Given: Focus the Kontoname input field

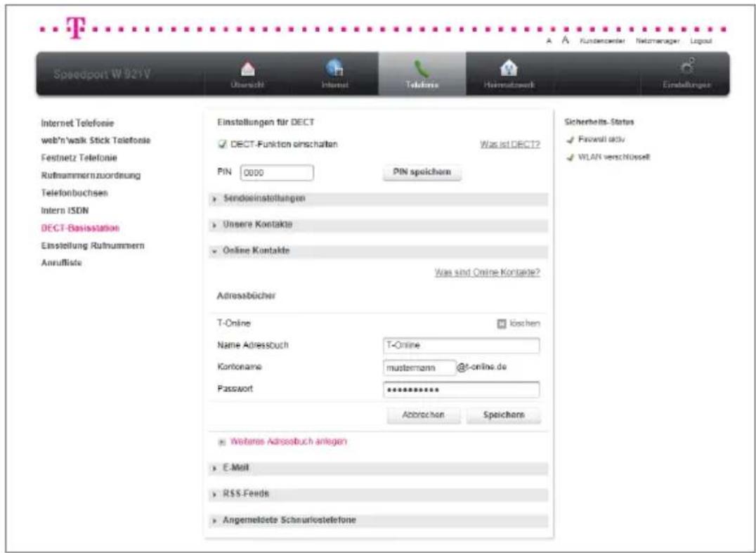Looking at the screenshot, I should [419, 368].
